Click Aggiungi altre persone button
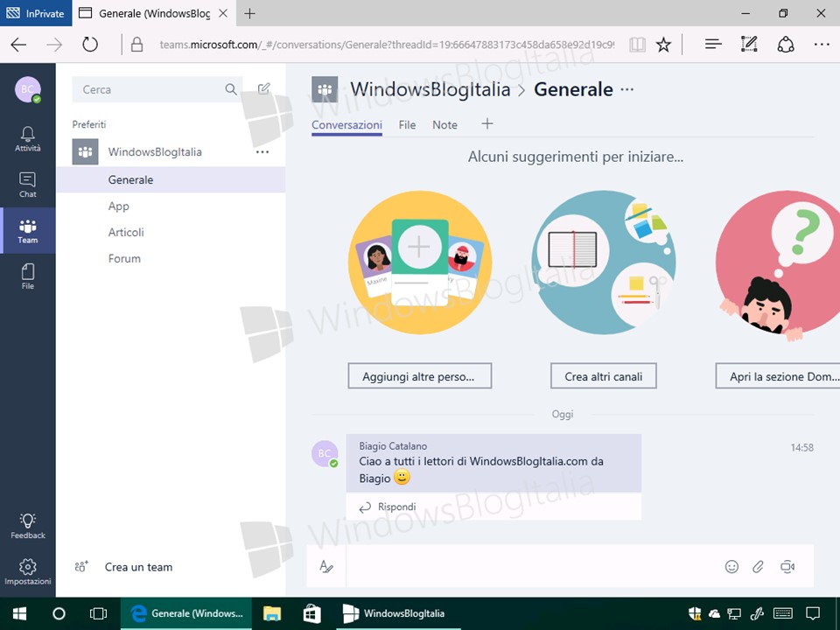Viewport: 840px width, 630px height. (x=419, y=376)
